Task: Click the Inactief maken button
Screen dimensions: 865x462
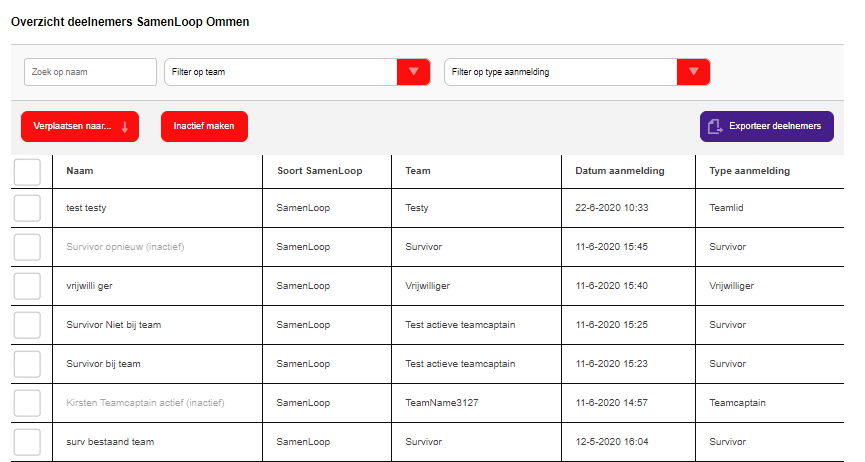Action: pos(204,126)
